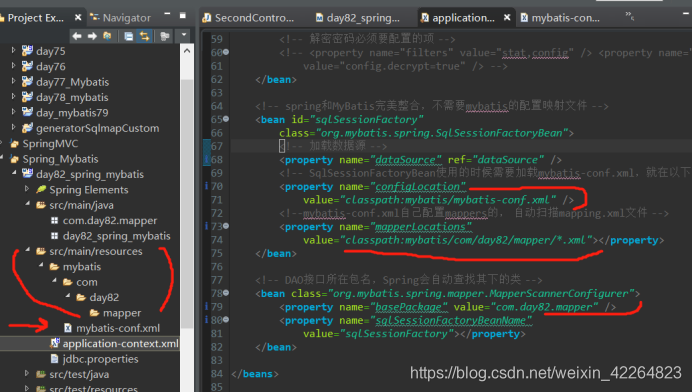Open mybatis-conf.xml in the explorer tree

tap(118, 328)
